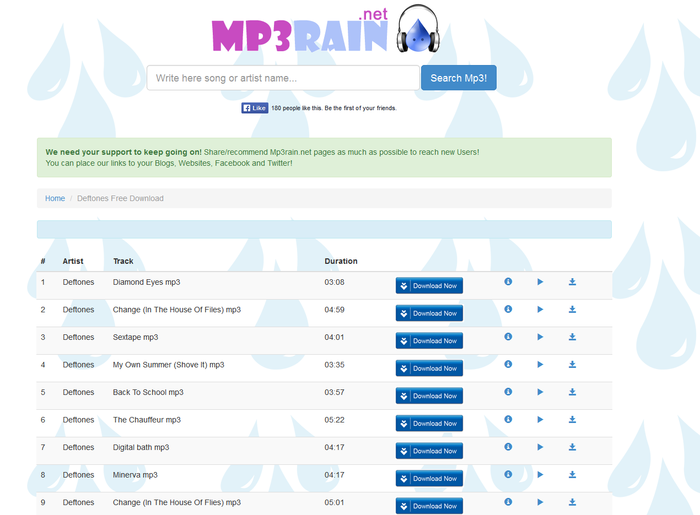Play The Chauffeur mp3
Viewport: 700px width, 515px height.
(540, 419)
